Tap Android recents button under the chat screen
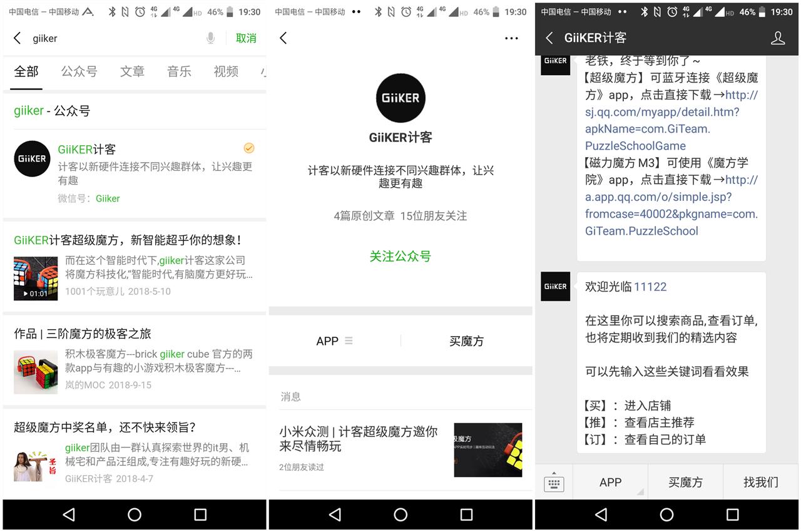The height and width of the screenshot is (532, 801). click(x=732, y=514)
